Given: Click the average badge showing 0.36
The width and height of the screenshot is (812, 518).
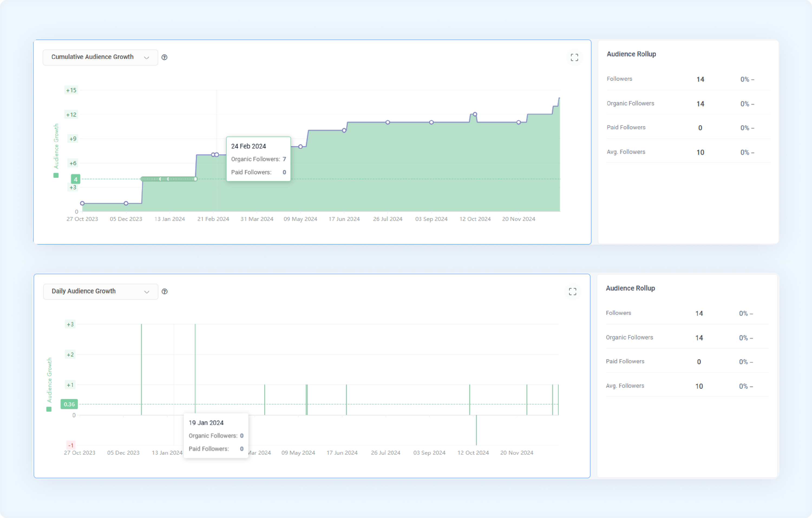Looking at the screenshot, I should point(69,404).
